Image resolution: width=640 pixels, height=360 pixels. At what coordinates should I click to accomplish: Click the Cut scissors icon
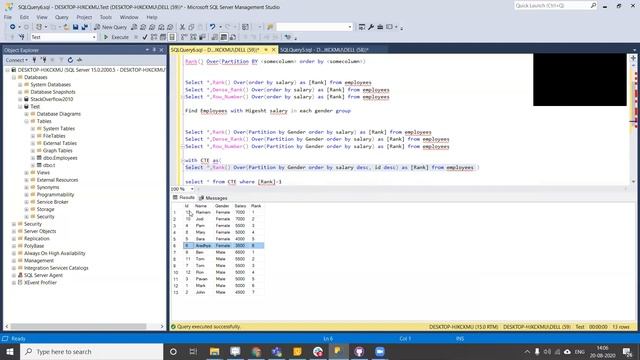point(182,27)
